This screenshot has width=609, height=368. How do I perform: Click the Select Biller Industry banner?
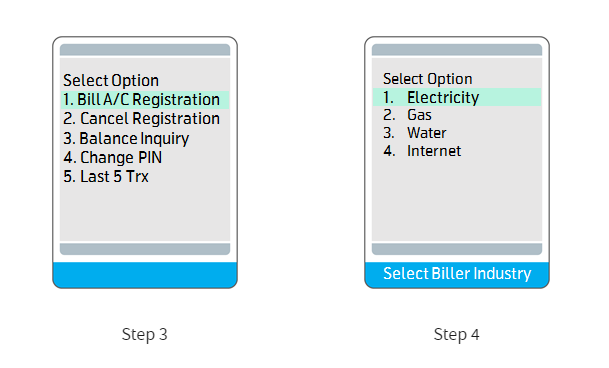point(457,274)
